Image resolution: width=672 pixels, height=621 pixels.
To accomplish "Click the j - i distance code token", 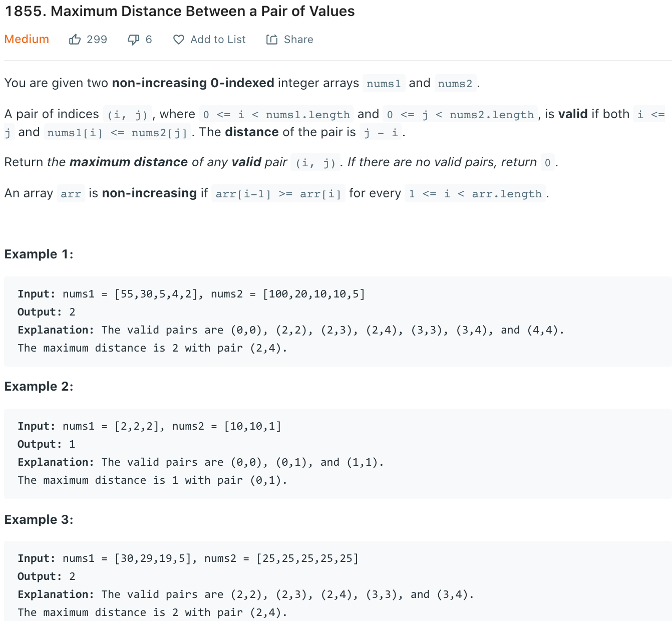I will 381,132.
